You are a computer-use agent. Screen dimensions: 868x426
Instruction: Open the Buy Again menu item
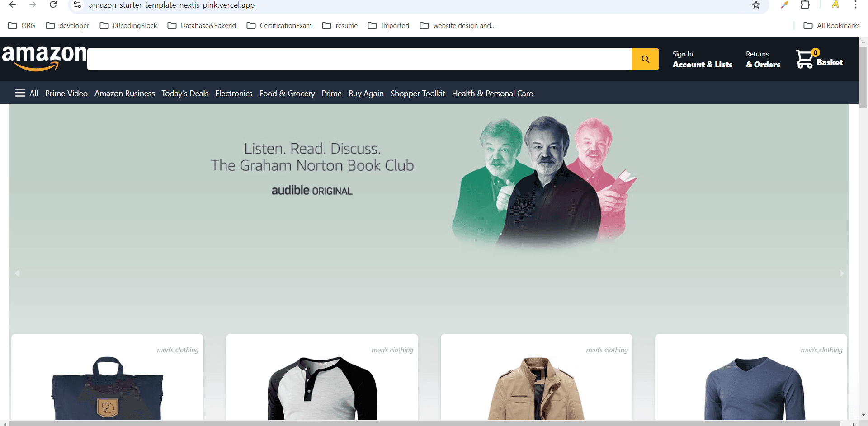[x=366, y=93]
